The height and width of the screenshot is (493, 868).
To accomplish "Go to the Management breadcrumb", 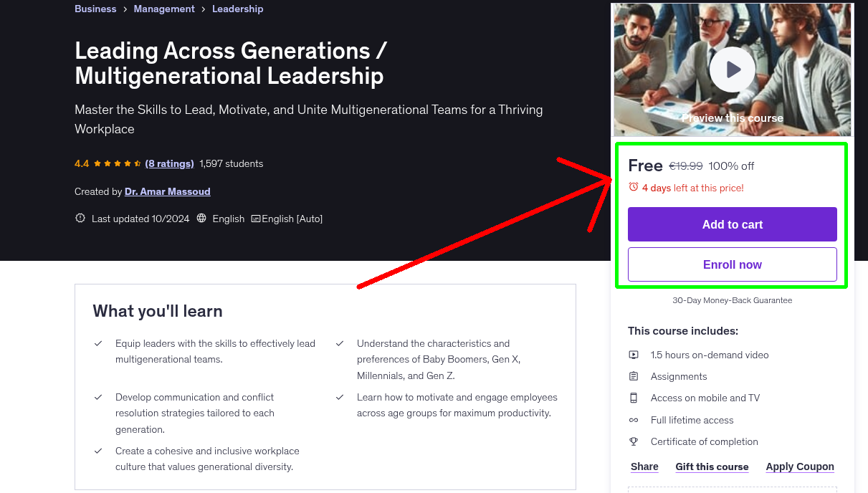I will click(x=164, y=9).
